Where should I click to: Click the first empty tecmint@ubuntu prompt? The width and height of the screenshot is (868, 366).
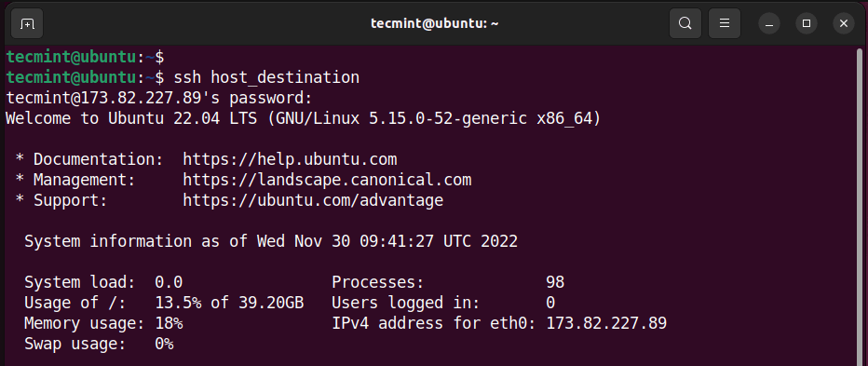point(85,57)
